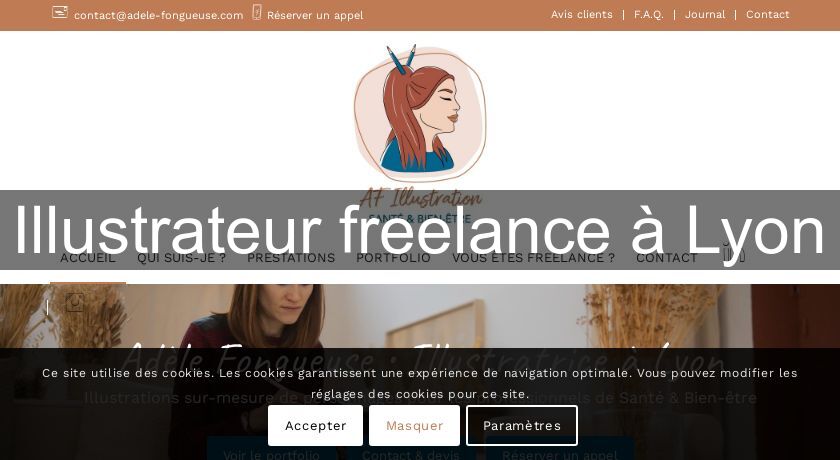This screenshot has width=840, height=460.
Task: Open VOUS ÊTES FREELANCE ? menu item
Action: (534, 258)
